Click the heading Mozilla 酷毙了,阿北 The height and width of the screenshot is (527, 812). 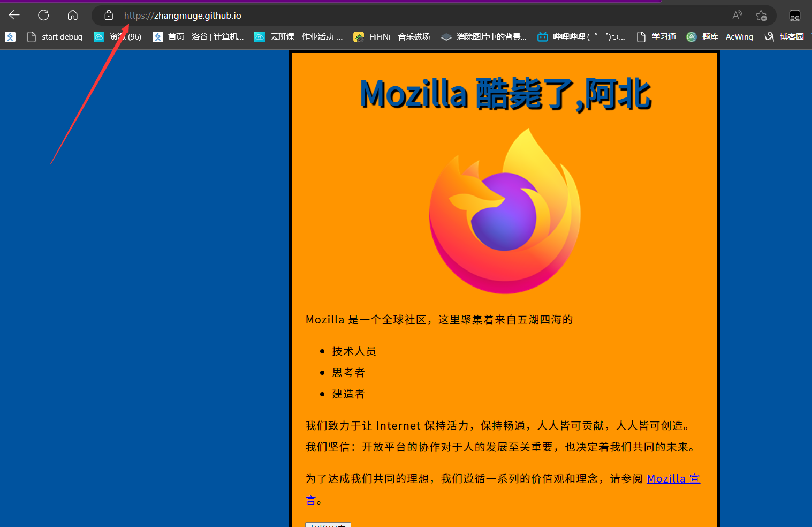click(505, 94)
